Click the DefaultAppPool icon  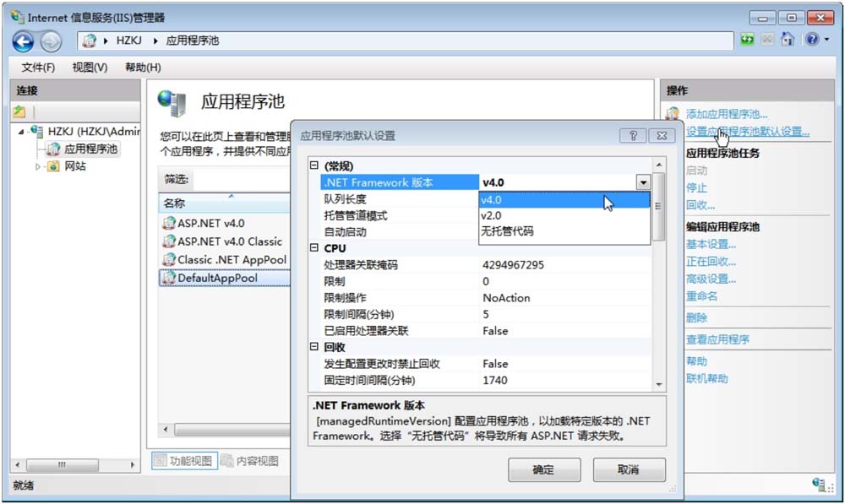169,278
